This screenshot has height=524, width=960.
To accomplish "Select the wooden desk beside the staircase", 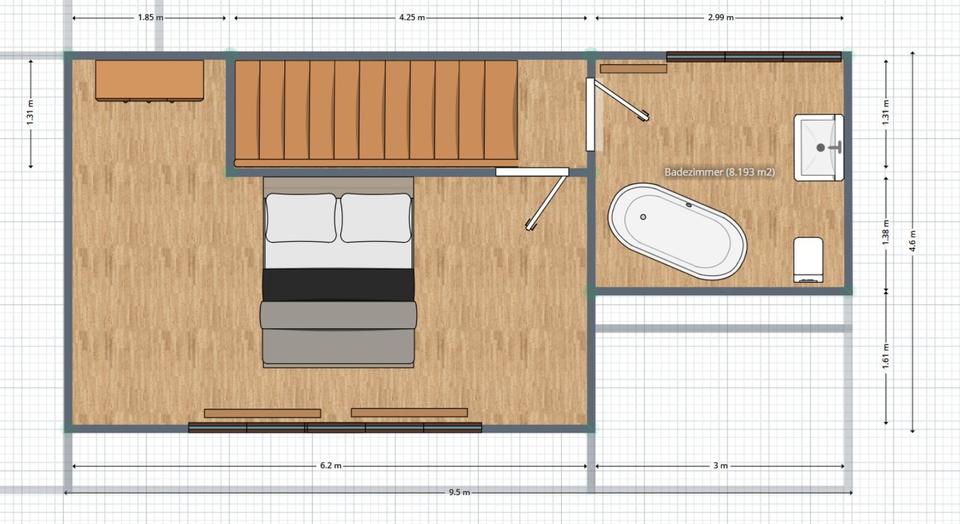I will [x=149, y=80].
